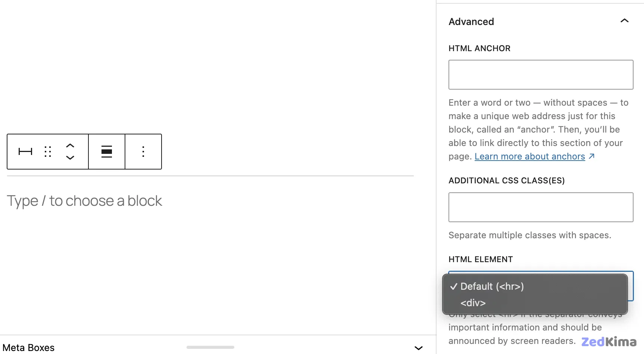Open the Learn more about anchors link
Screen dimensions: 644x354
coord(530,156)
